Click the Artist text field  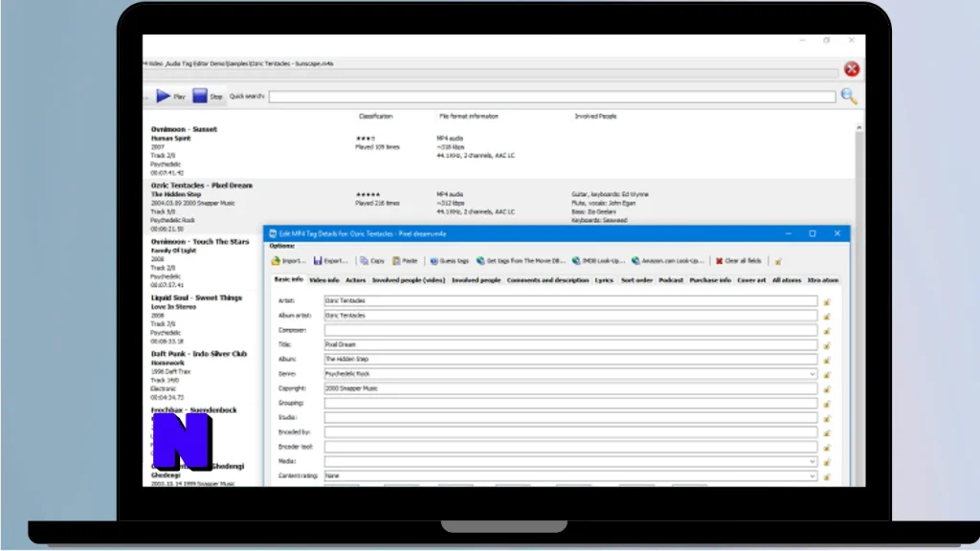coord(570,300)
